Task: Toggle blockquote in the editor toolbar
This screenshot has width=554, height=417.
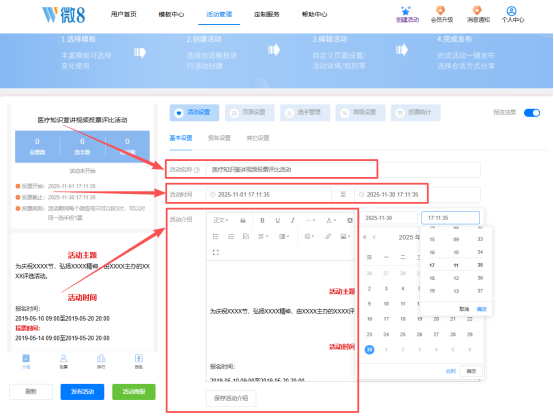Action: (x=243, y=220)
